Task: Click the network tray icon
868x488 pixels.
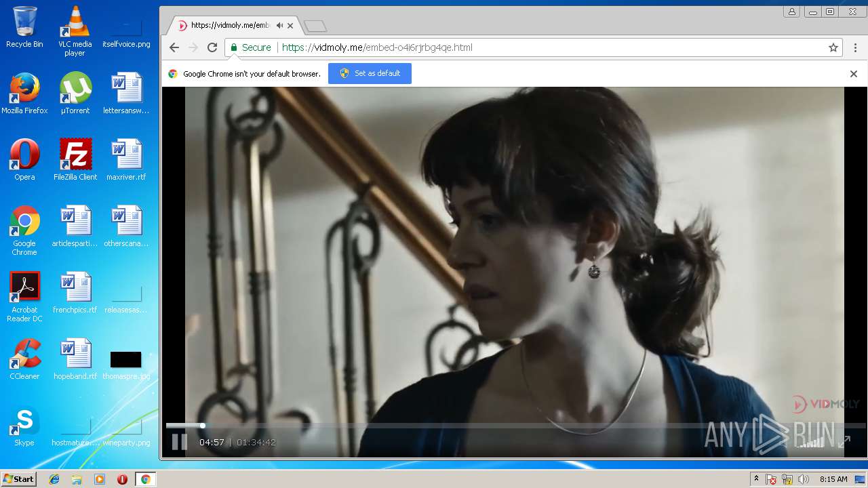Action: click(787, 479)
